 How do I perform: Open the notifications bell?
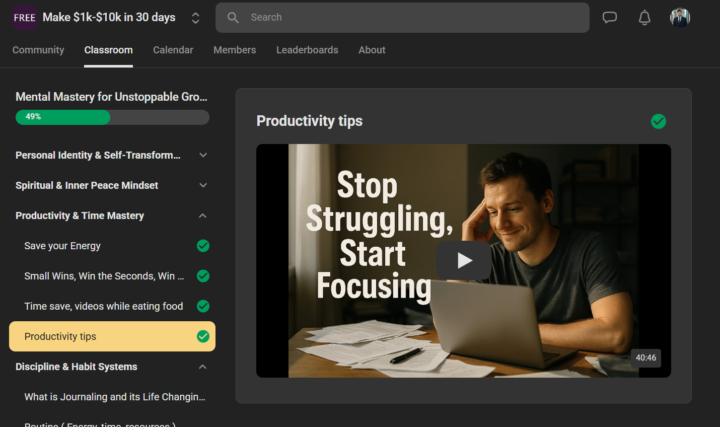click(644, 17)
